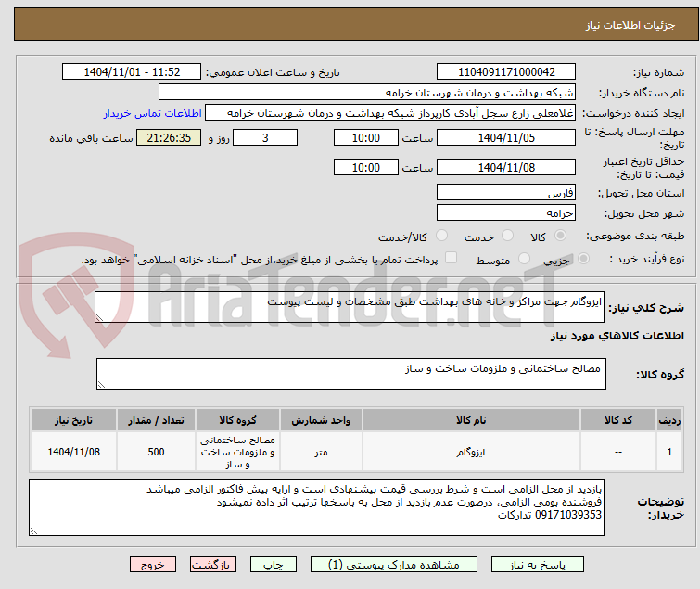Click the ایجاد کننده درخواست field
Screen dimensions: 700x589
point(390,112)
